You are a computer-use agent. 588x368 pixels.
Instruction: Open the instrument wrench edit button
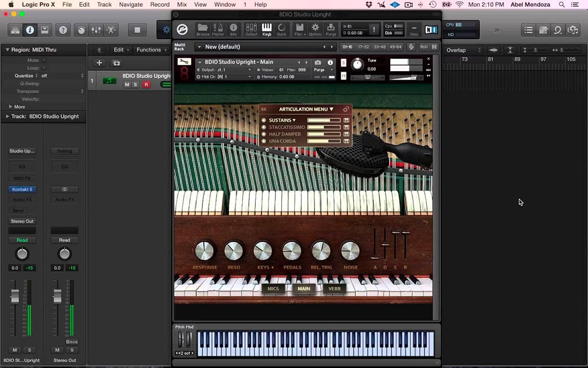pos(184,62)
